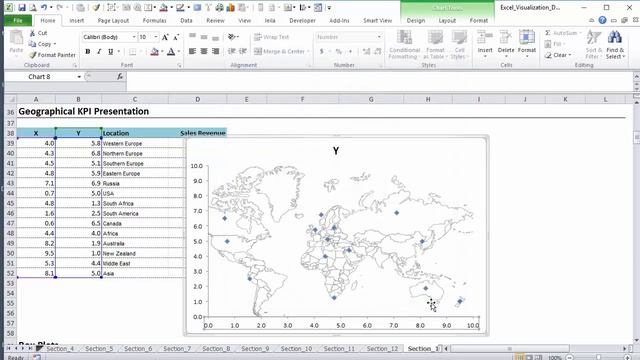Image resolution: width=640 pixels, height=360 pixels.
Task: Switch to the Page Layout tab
Action: click(113, 20)
